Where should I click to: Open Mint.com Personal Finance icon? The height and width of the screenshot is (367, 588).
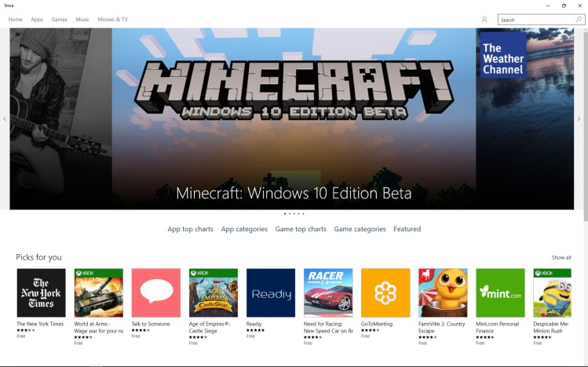click(x=500, y=293)
